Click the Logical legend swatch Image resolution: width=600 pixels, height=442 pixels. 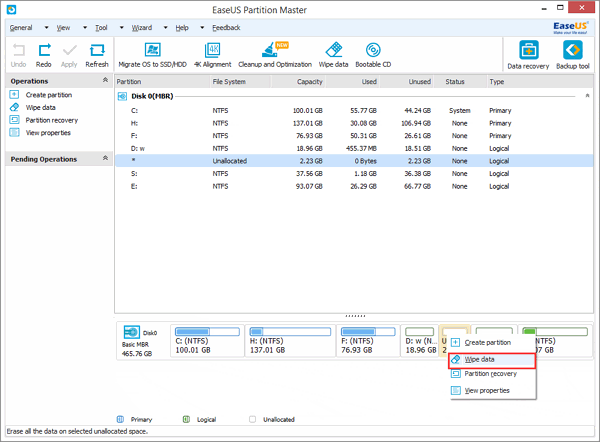click(186, 419)
